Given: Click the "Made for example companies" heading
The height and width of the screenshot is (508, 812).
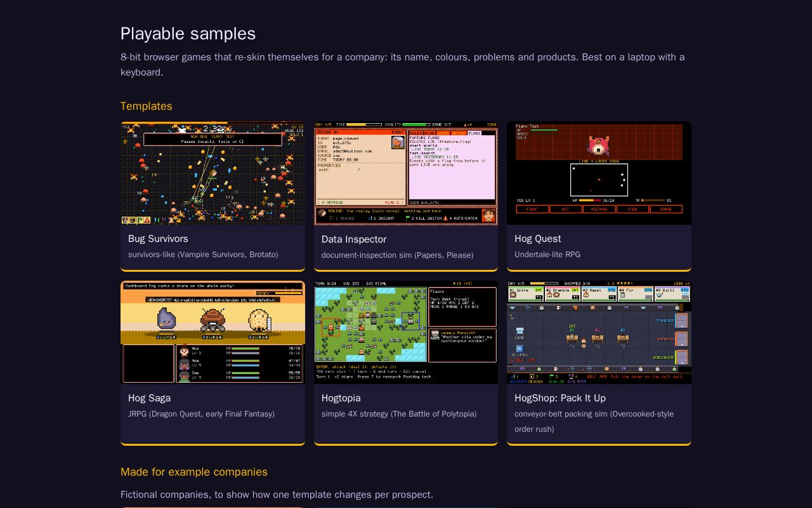Looking at the screenshot, I should (194, 472).
